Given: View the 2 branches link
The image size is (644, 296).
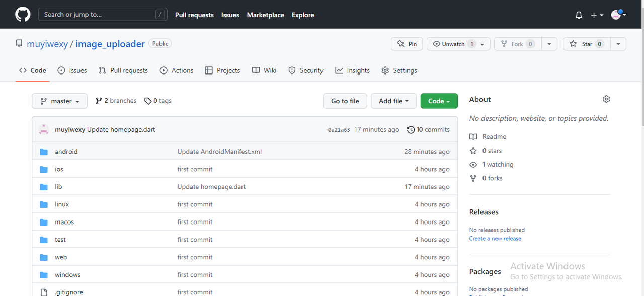Looking at the screenshot, I should coord(116,101).
